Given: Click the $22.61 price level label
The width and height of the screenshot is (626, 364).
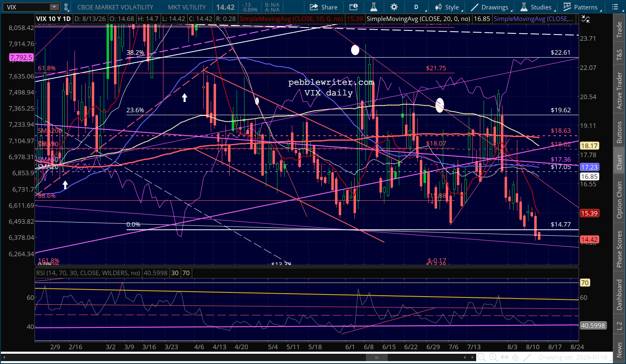Looking at the screenshot, I should 561,53.
